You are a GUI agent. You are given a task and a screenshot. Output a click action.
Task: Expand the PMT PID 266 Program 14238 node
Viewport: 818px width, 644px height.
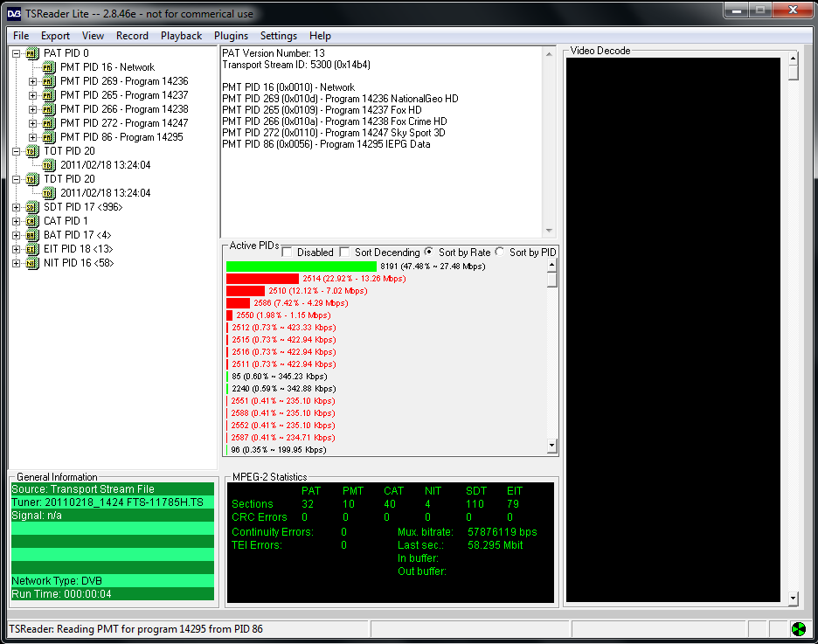[33, 109]
